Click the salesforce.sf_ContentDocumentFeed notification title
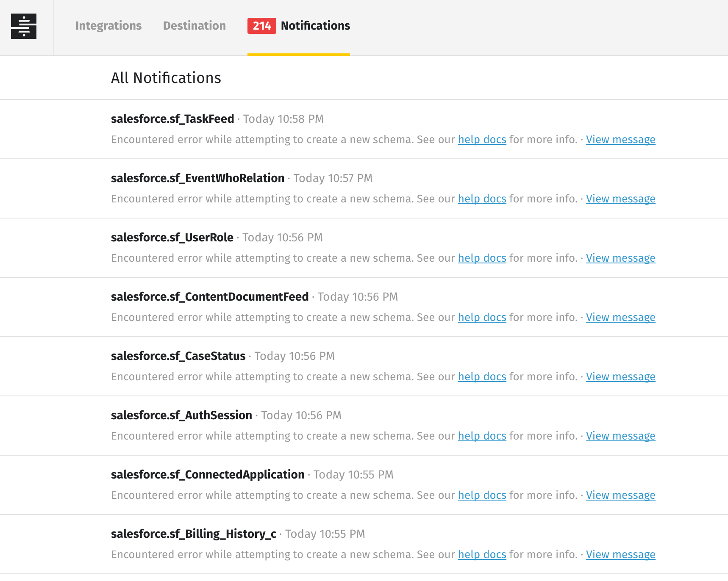Screen dimensions: 728x581 pos(210,297)
